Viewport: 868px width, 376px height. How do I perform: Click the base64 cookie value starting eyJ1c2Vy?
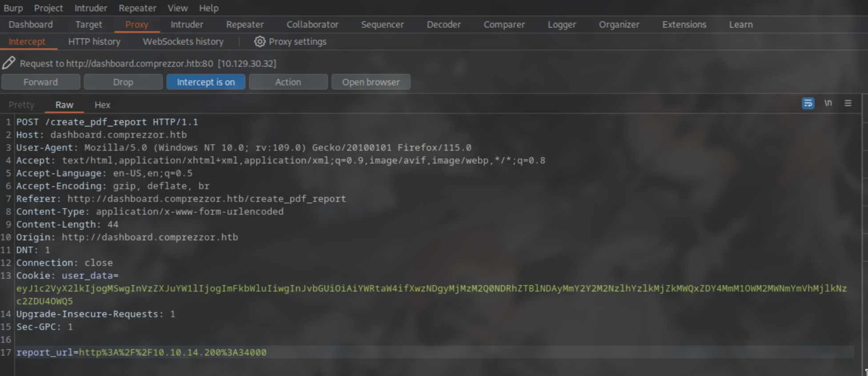click(431, 295)
